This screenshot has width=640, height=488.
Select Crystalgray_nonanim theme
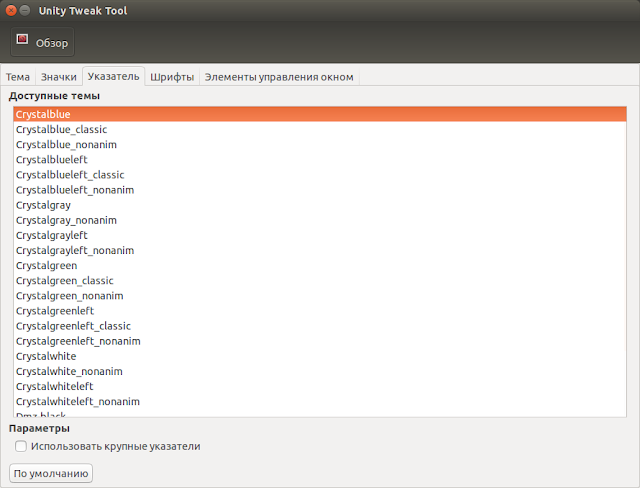320,220
